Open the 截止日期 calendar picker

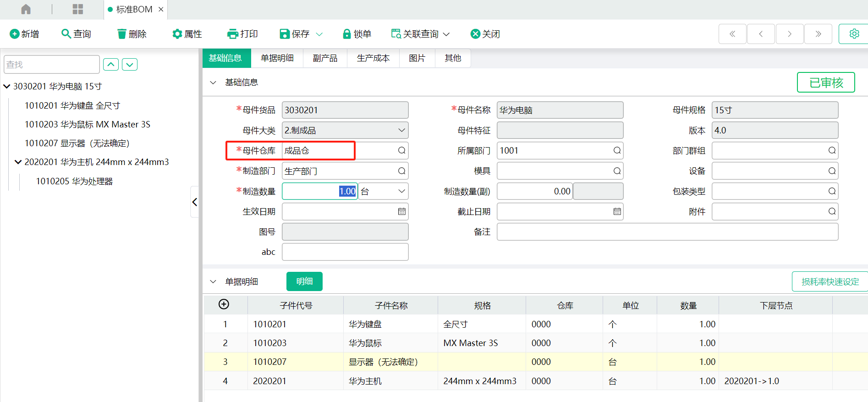pyautogui.click(x=617, y=211)
